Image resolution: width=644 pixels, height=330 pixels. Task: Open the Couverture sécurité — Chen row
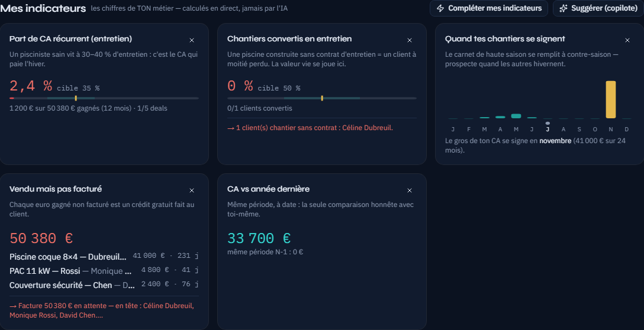(104, 285)
